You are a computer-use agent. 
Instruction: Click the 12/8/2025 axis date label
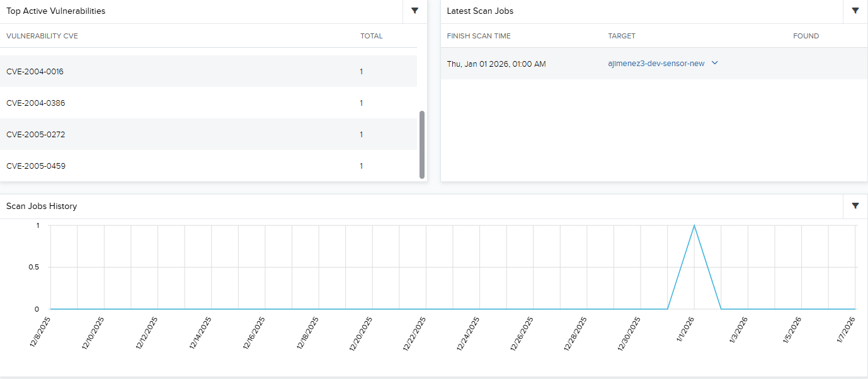[40, 332]
